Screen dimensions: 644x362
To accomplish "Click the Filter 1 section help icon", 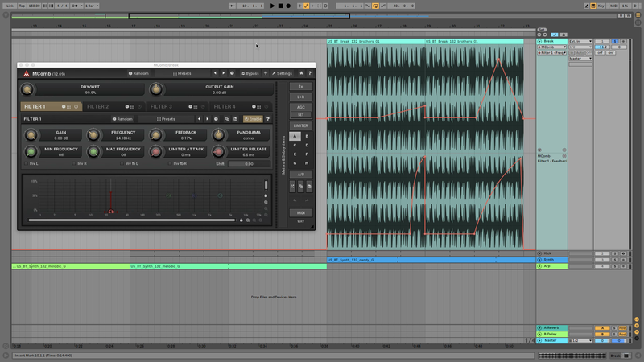I will [268, 119].
